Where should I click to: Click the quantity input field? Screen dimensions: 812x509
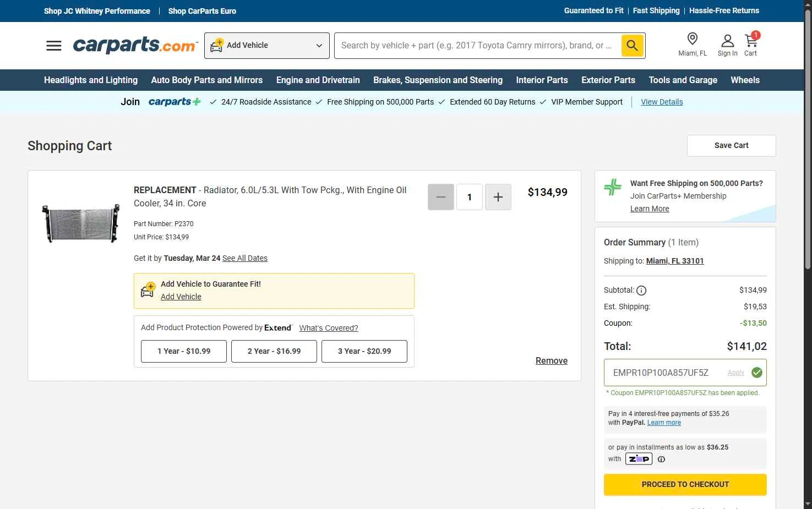click(470, 197)
